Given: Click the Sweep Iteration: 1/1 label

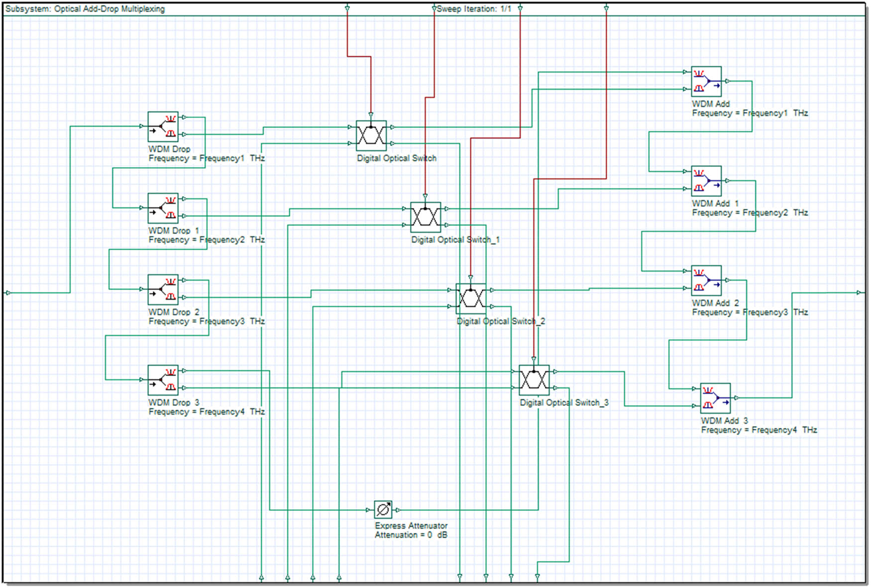Looking at the screenshot, I should [x=473, y=9].
